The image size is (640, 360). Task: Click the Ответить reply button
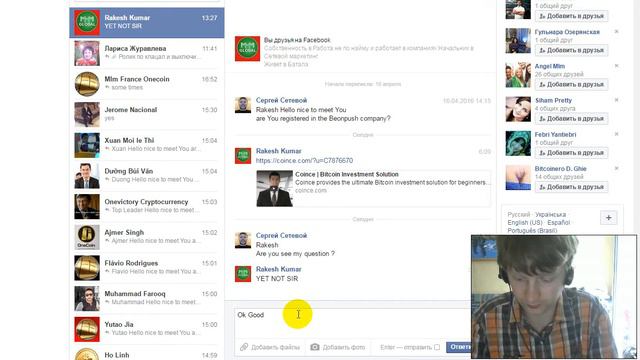click(458, 347)
